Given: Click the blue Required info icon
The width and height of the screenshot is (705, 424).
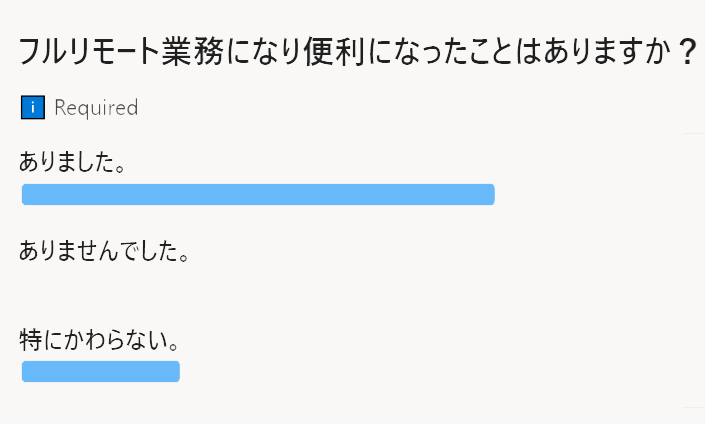Looking at the screenshot, I should (x=34, y=107).
